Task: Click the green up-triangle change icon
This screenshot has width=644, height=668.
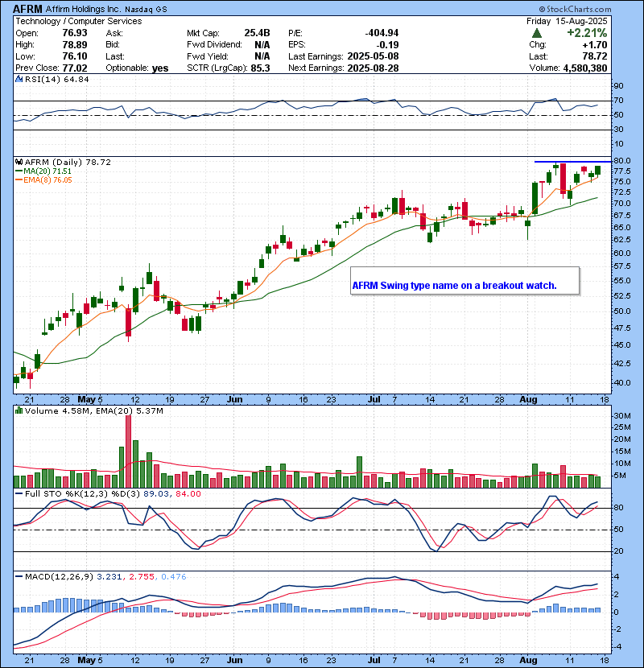Action: pos(537,33)
